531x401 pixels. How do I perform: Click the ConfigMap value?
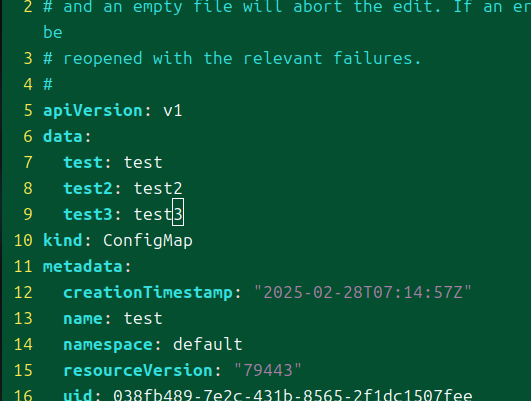148,241
